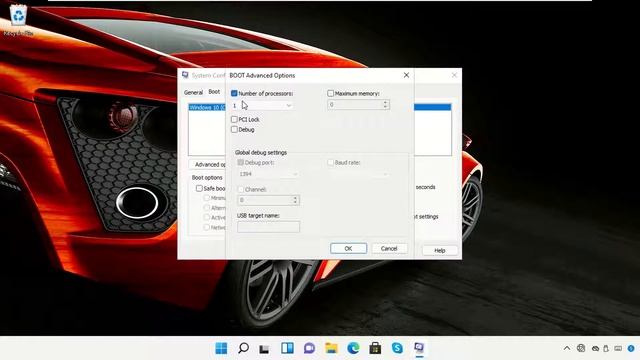
Task: Launch Teams Chat from the taskbar
Action: pos(309,348)
